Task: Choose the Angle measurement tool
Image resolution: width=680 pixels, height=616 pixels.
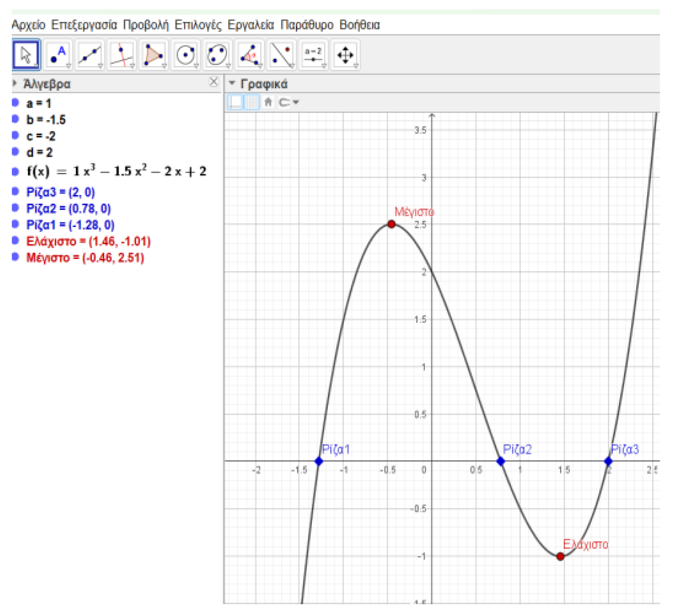Action: coord(249,55)
